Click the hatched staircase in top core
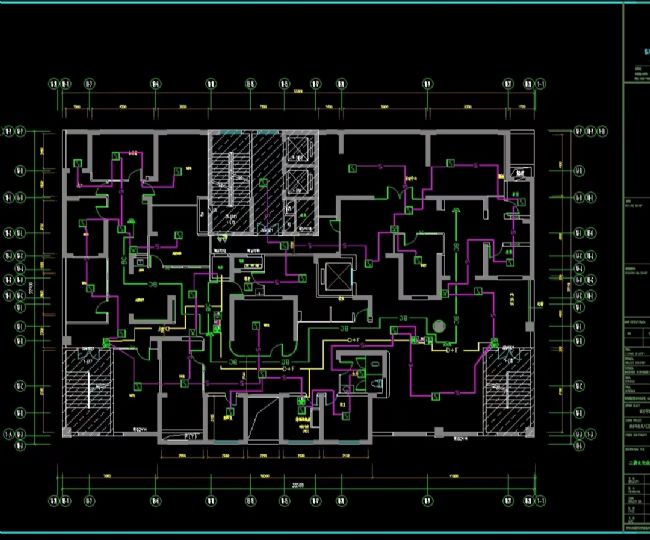Screen dimensions: 650x540 231,181
